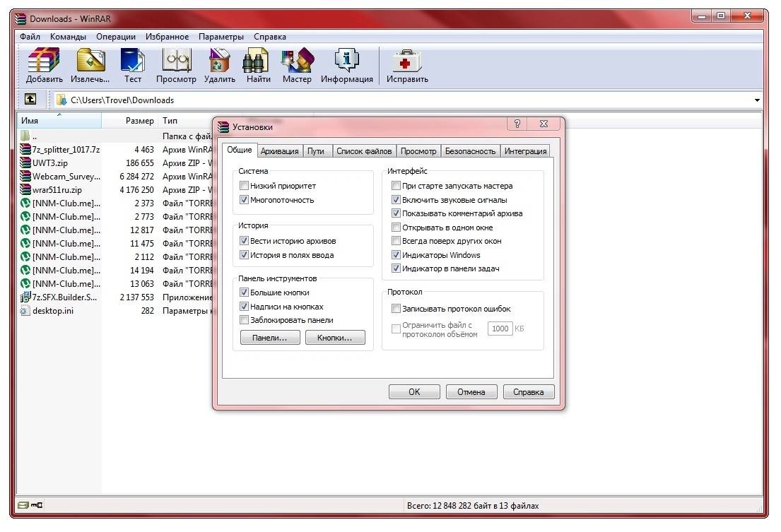Click the parent folder '..' icon

pos(25,136)
